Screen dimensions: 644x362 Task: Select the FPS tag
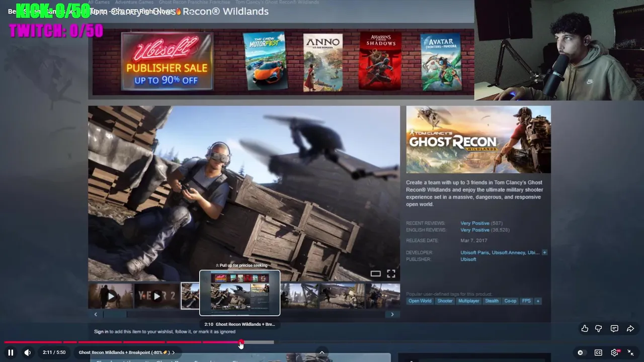point(526,301)
